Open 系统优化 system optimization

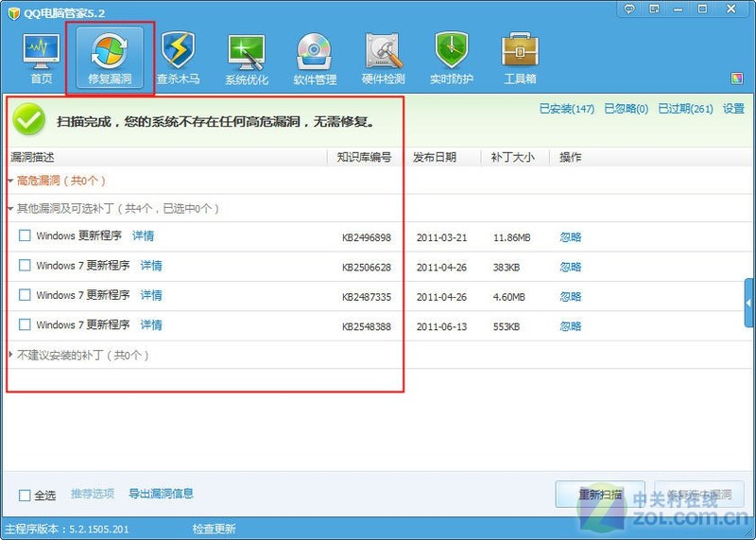coord(247,59)
